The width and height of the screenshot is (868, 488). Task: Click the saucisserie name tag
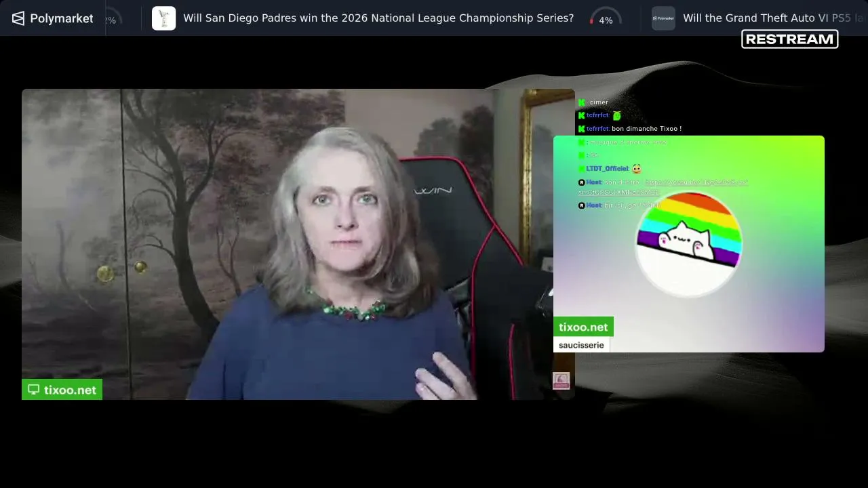[581, 345]
